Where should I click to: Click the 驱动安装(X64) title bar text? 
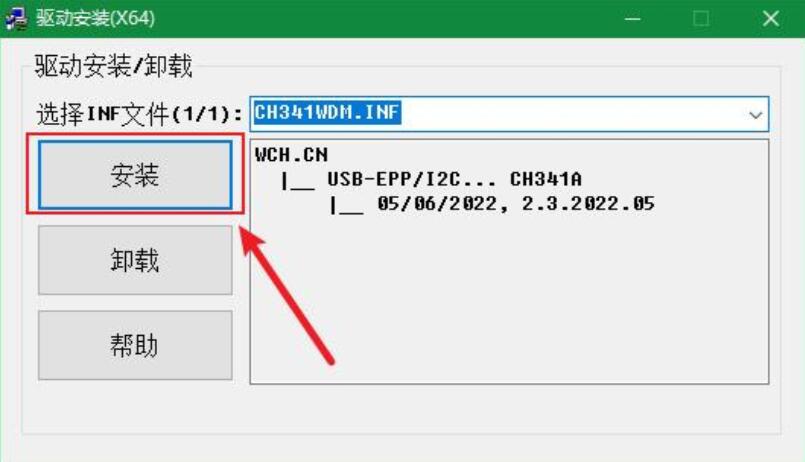pos(95,18)
